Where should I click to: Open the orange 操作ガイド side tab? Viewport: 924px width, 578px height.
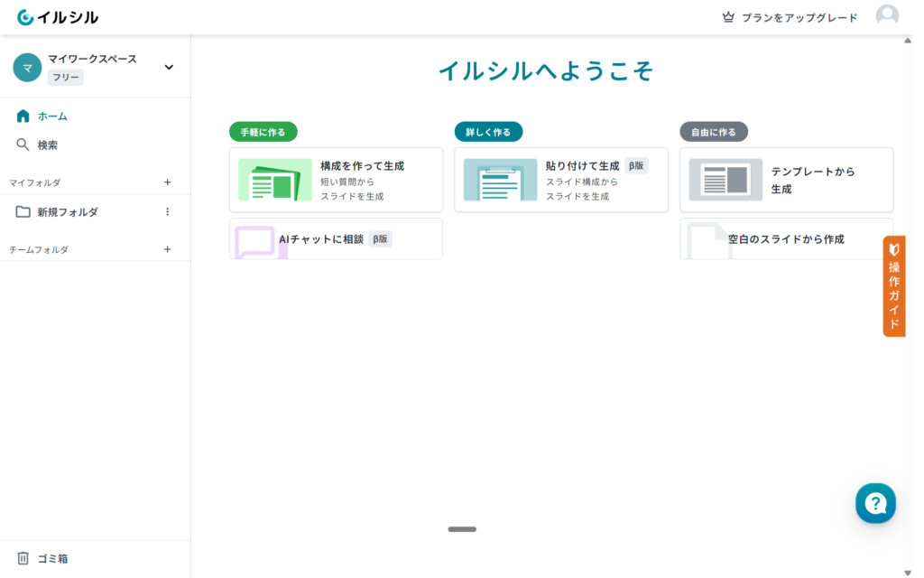[x=894, y=286]
